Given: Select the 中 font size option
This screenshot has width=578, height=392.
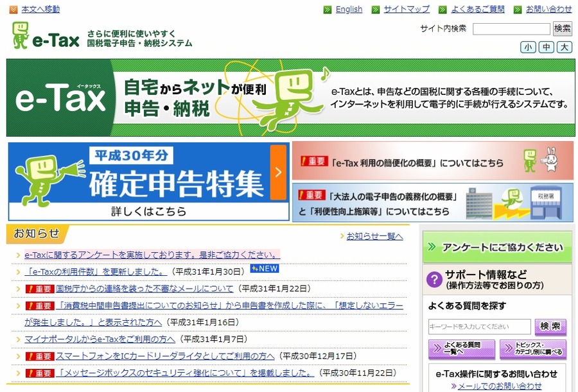Looking at the screenshot, I should click(x=546, y=47).
